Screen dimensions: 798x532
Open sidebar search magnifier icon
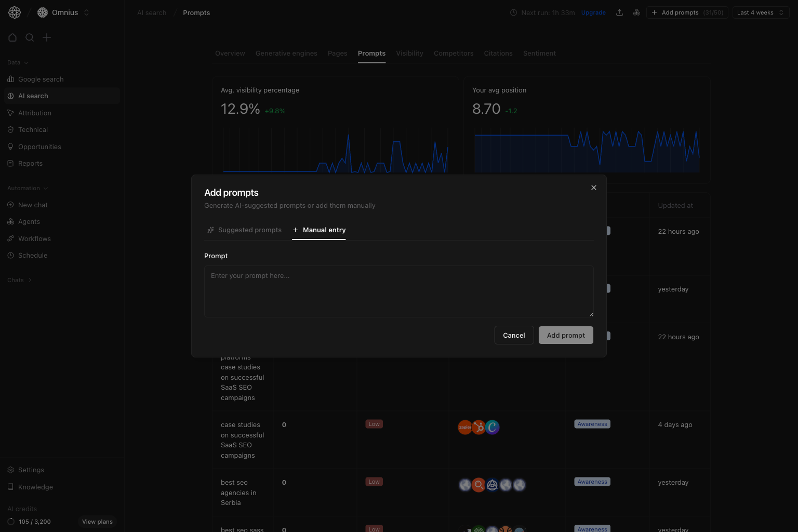pos(30,37)
